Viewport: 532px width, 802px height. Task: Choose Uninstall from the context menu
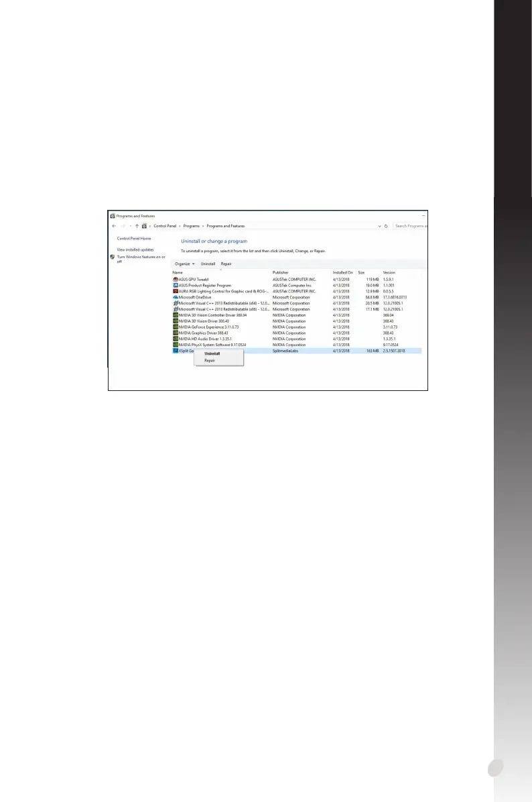(212, 354)
